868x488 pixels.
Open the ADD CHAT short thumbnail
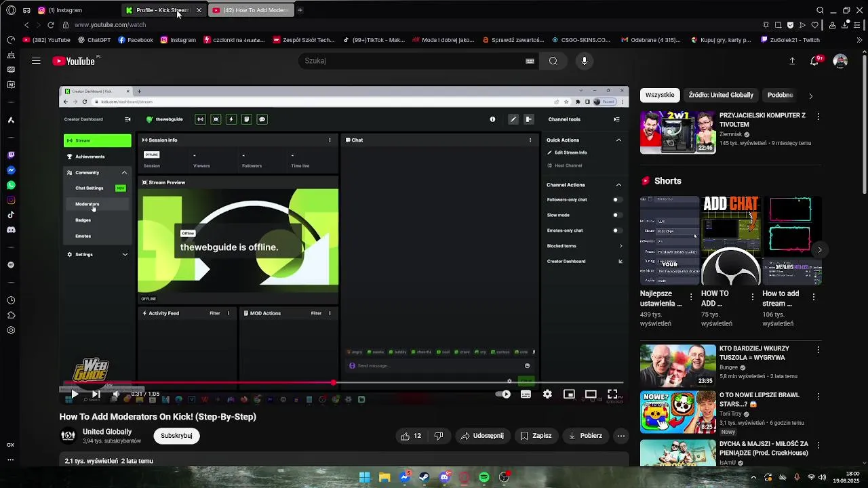click(x=730, y=241)
